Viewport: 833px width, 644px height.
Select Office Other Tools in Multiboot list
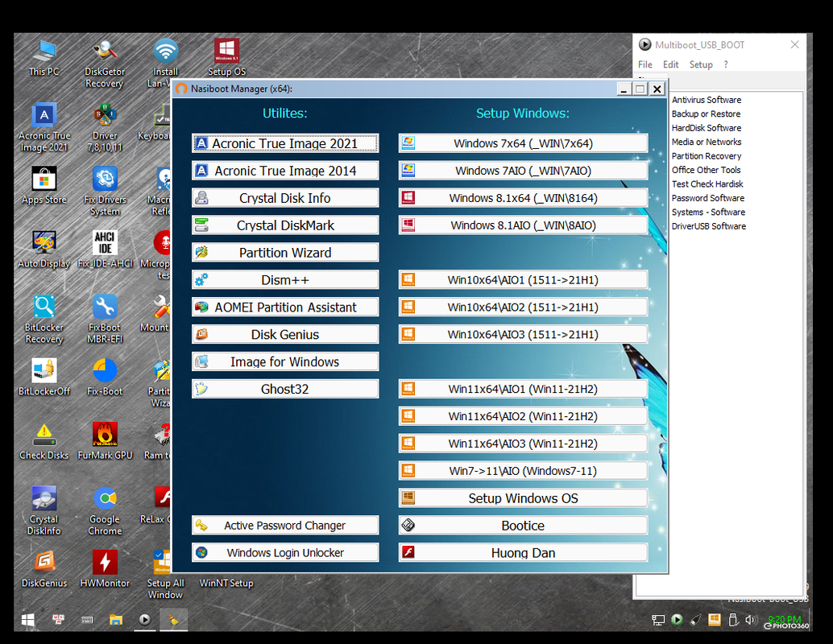pyautogui.click(x=706, y=170)
